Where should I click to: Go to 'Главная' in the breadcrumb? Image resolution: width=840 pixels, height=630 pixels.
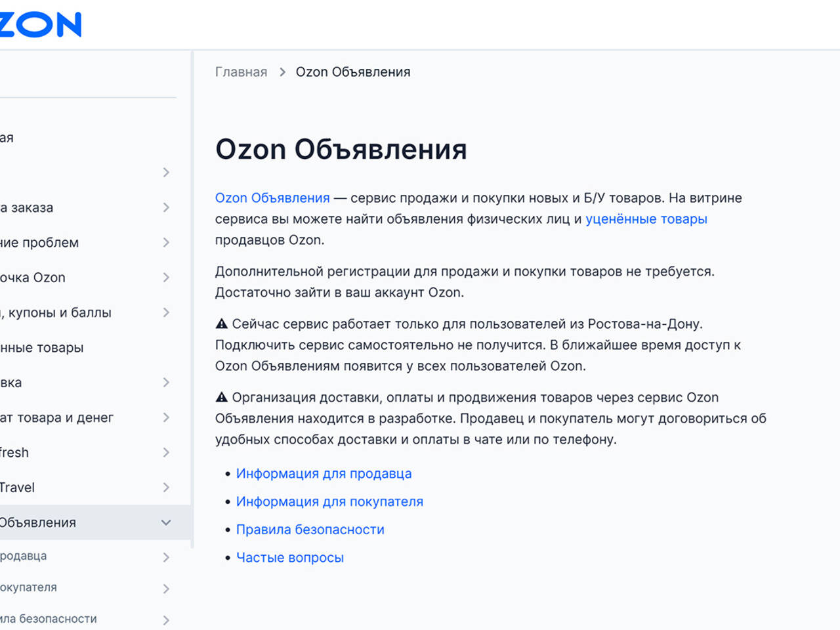coord(241,72)
